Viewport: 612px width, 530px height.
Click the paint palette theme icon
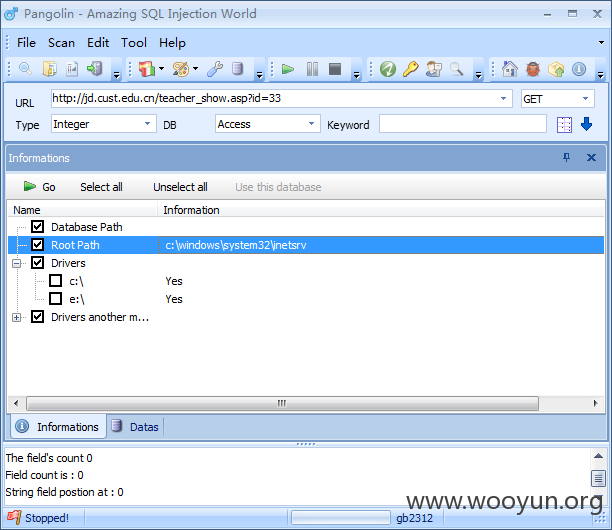coord(181,69)
